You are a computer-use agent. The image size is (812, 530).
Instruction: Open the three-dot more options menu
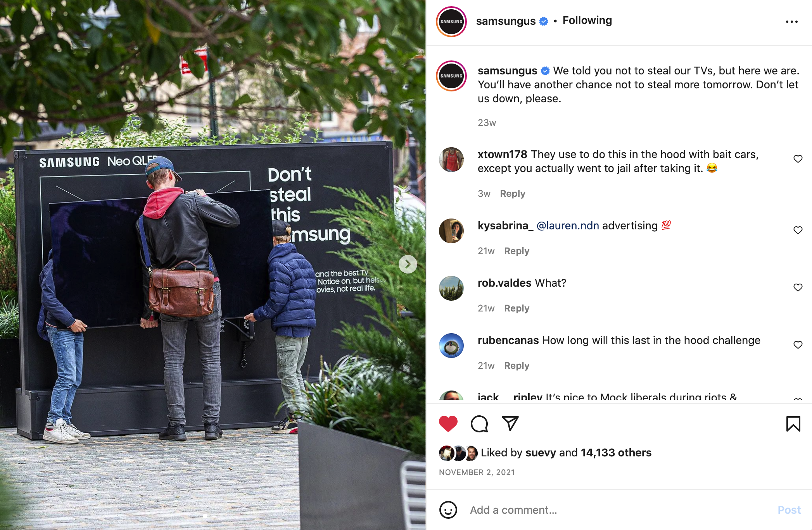click(x=791, y=22)
